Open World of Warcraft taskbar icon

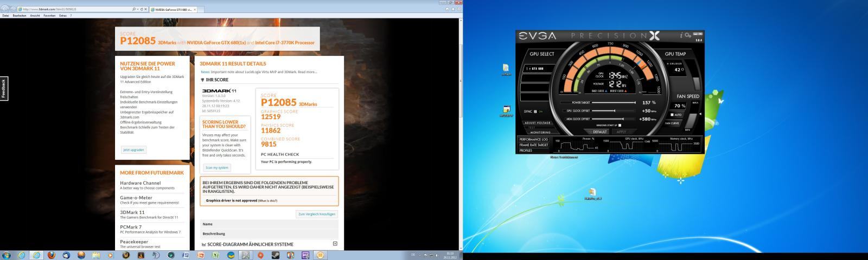[126, 255]
